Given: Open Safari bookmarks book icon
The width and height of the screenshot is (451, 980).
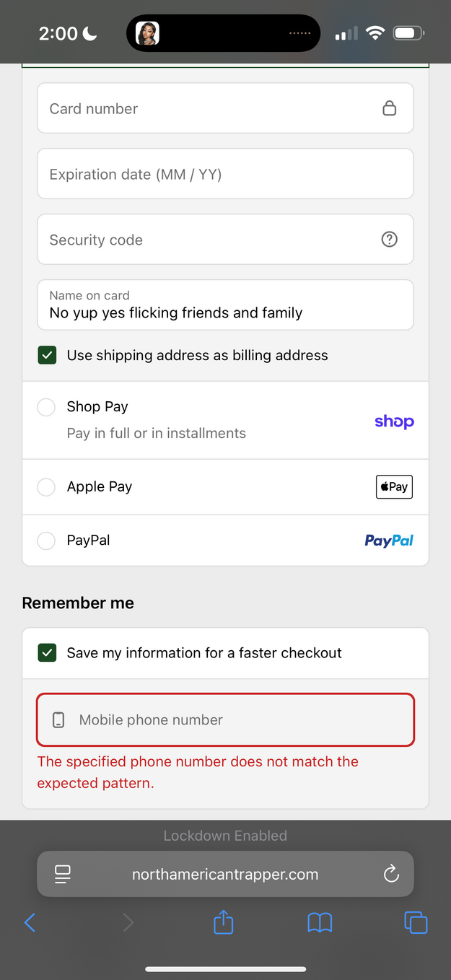Looking at the screenshot, I should pos(320,922).
